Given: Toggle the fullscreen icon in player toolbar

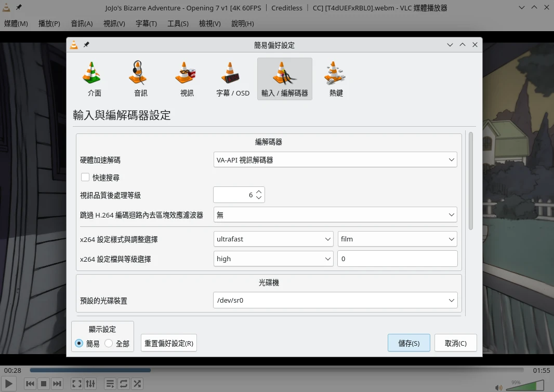Looking at the screenshot, I should pos(76,384).
